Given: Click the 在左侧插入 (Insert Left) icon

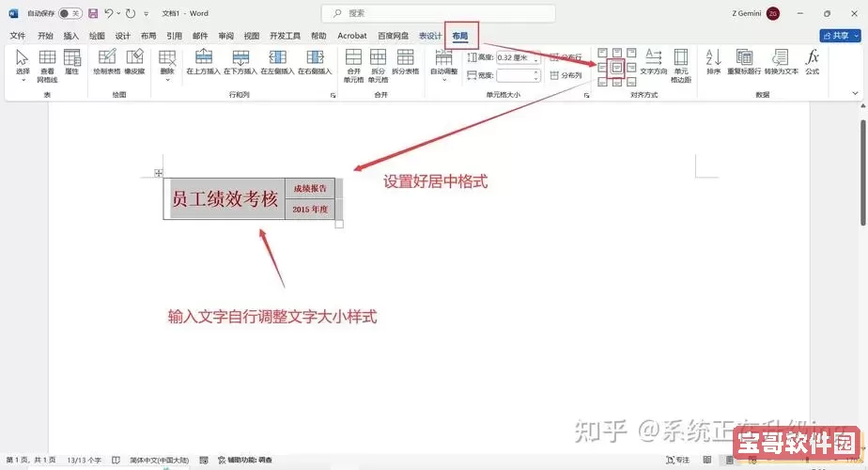Looking at the screenshot, I should click(277, 62).
